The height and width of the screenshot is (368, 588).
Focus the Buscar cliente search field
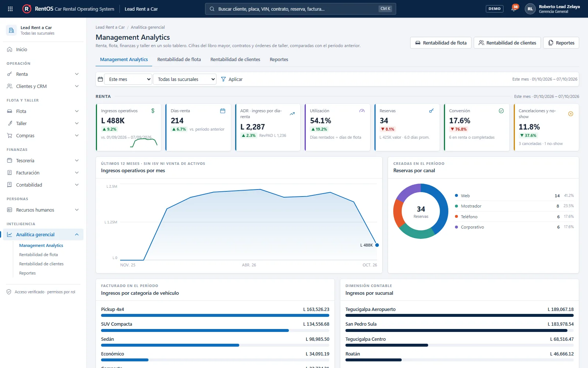click(x=300, y=9)
